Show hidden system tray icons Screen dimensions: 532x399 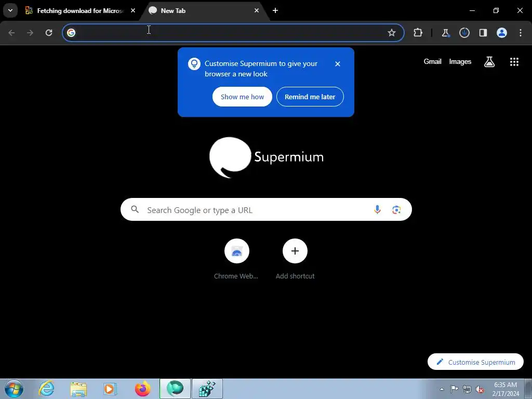(442, 389)
